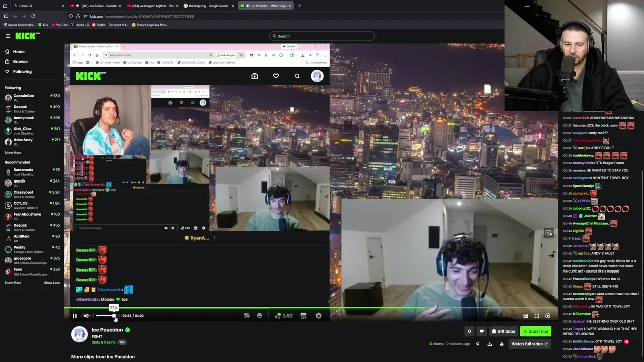The height and width of the screenshot is (362, 644).
Task: Focus the Kick search field
Action: click(x=322, y=36)
